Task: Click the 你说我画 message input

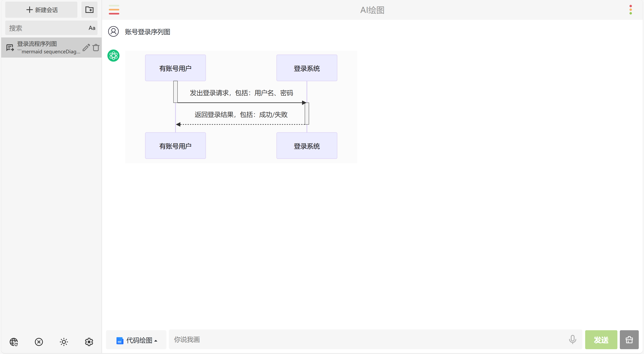Action: click(x=368, y=340)
